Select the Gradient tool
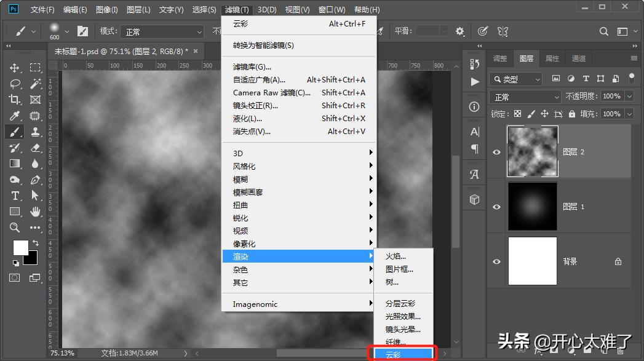 pyautogui.click(x=14, y=164)
